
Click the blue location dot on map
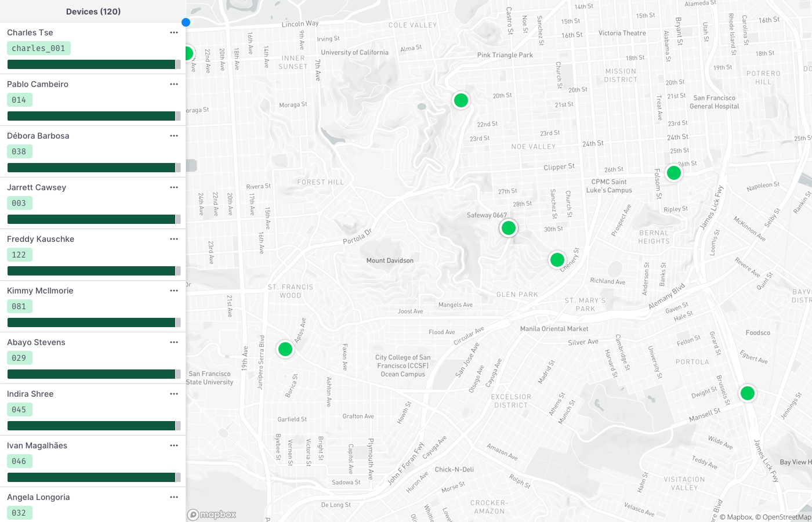[186, 23]
